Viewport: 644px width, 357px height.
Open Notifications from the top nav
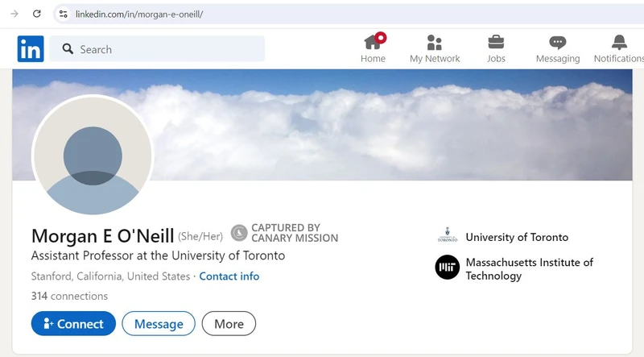619,48
